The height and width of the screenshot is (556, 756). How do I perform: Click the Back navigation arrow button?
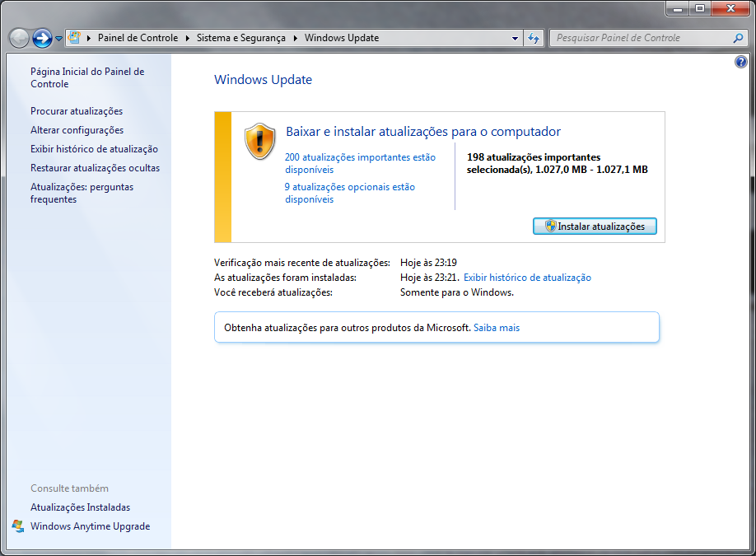click(19, 38)
